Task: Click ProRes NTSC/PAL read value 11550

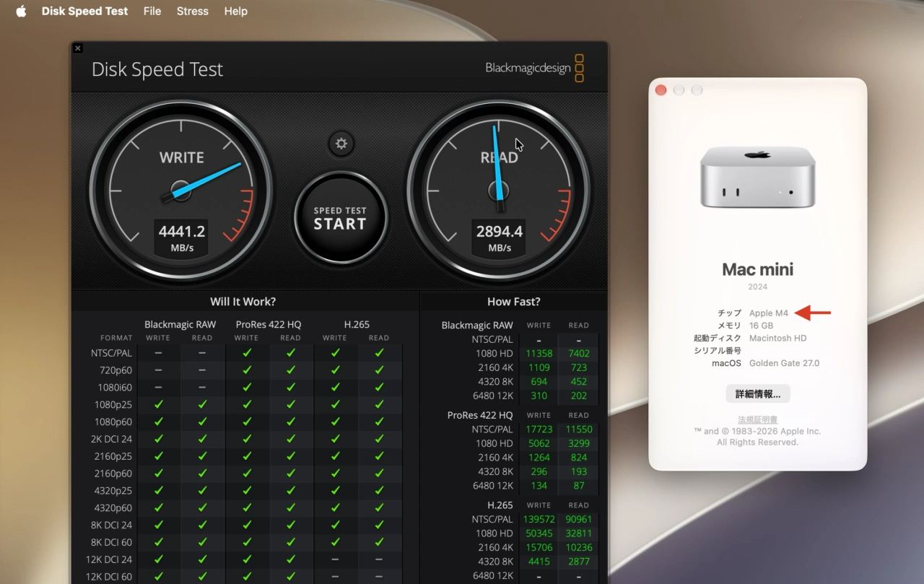Action: tap(579, 430)
